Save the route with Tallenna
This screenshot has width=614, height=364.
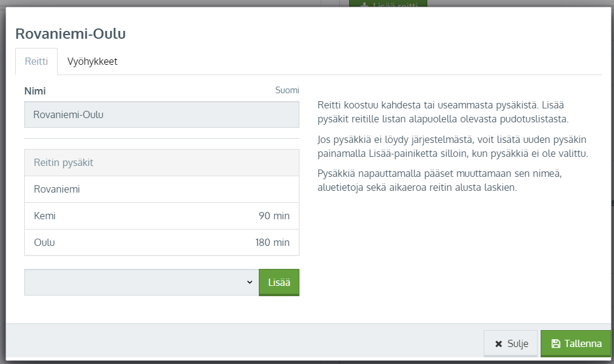tap(575, 343)
